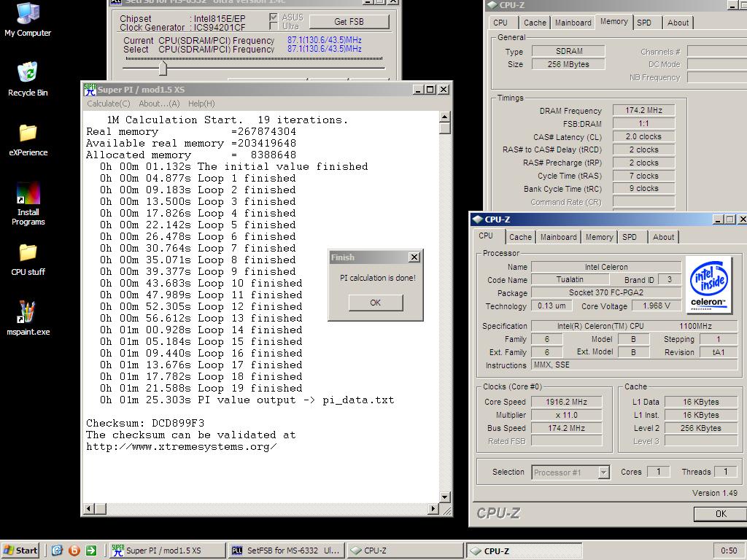
Task: Open the Help(H) menu in Super PI
Action: [x=201, y=104]
